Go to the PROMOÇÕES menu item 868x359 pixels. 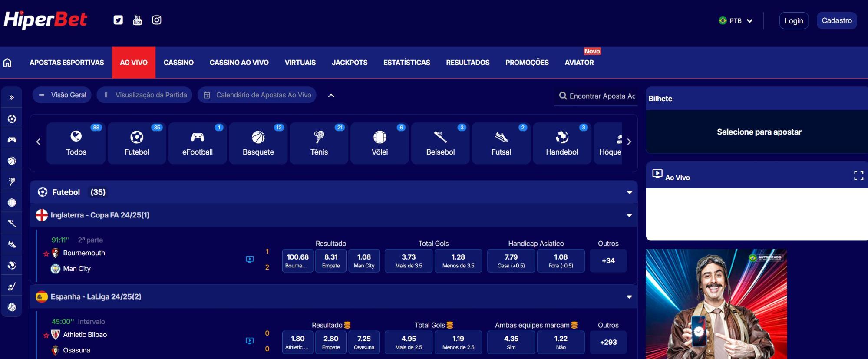[x=527, y=63]
